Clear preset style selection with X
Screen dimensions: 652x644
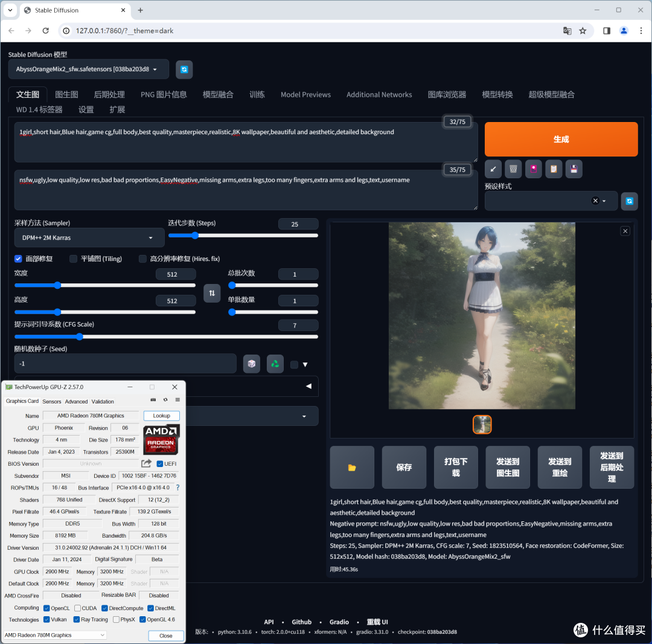point(595,201)
